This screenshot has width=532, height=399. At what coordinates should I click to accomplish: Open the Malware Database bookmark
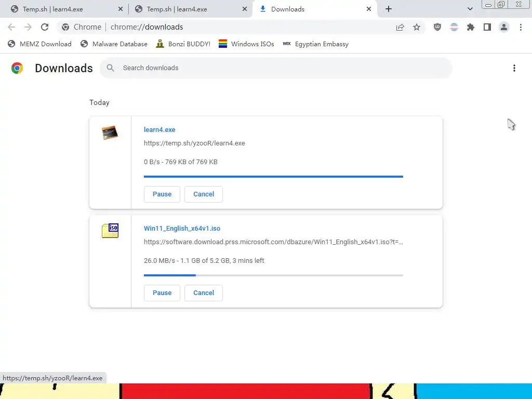[114, 44]
